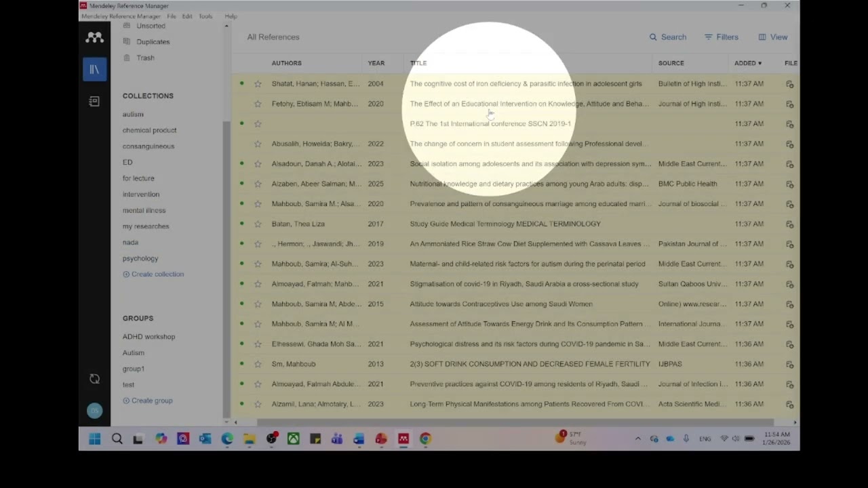Click the sidebar scroll-up arrow
The width and height of the screenshot is (868, 488).
[x=226, y=26]
